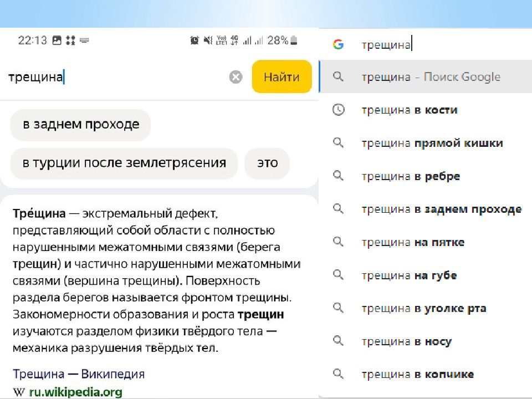This screenshot has height=399, width=532.
Task: Tap the battery icon at 28%
Action: click(294, 40)
